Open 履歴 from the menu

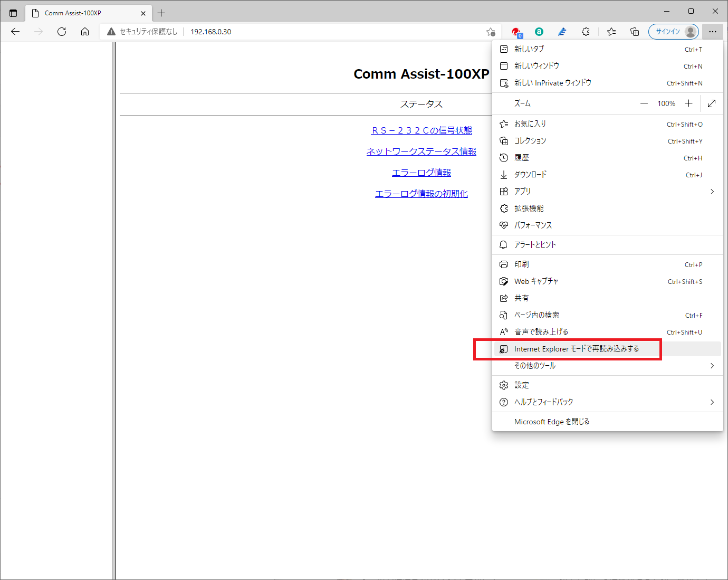(607, 158)
